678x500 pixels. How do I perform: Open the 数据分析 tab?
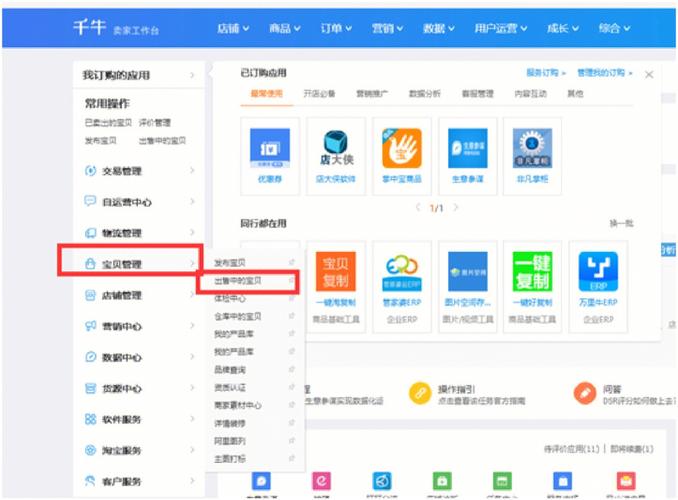pos(425,93)
